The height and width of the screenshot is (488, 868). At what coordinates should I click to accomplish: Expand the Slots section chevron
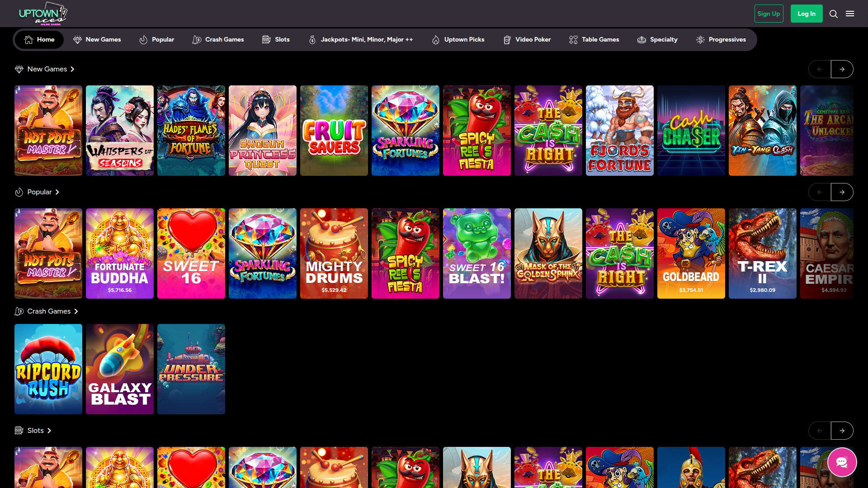click(49, 430)
